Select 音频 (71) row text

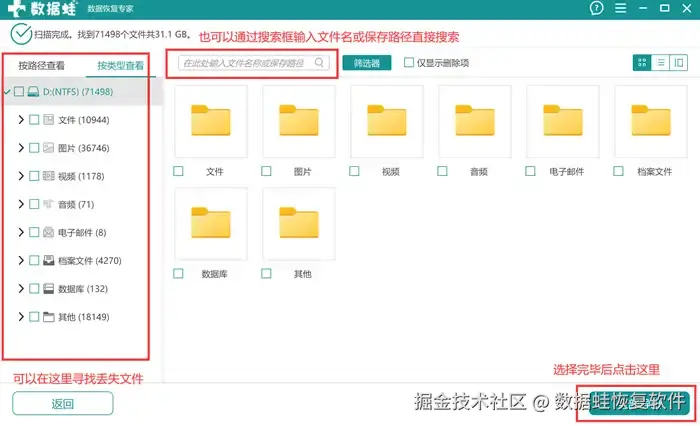[76, 205]
